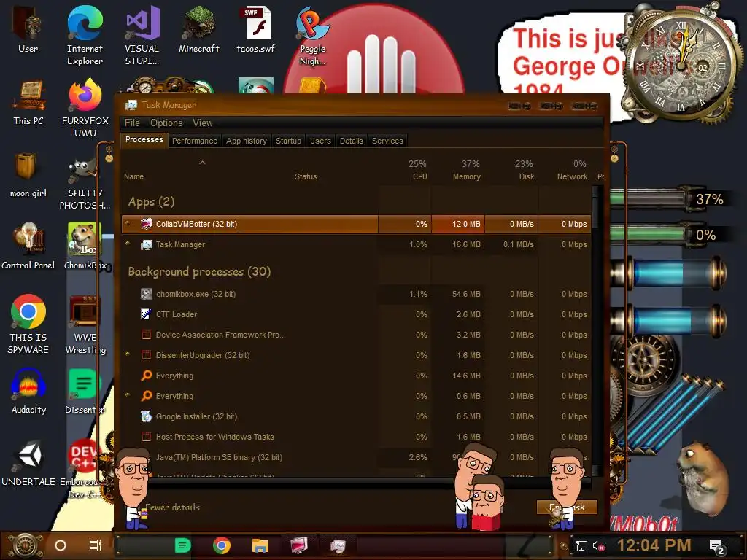Open tacos.swf file icon
The image size is (747, 560).
coord(256,29)
